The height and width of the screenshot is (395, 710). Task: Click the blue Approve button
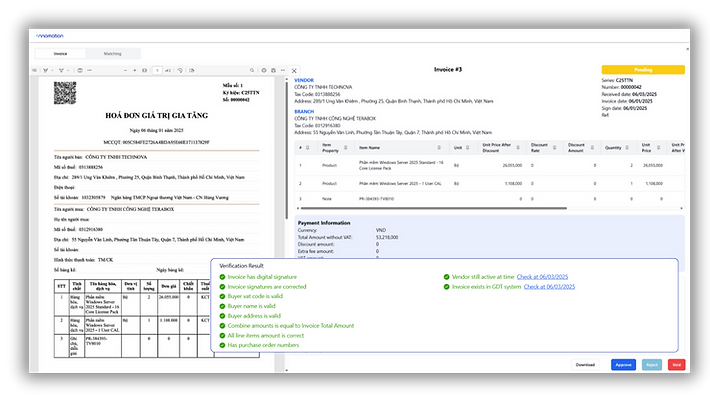pyautogui.click(x=623, y=365)
